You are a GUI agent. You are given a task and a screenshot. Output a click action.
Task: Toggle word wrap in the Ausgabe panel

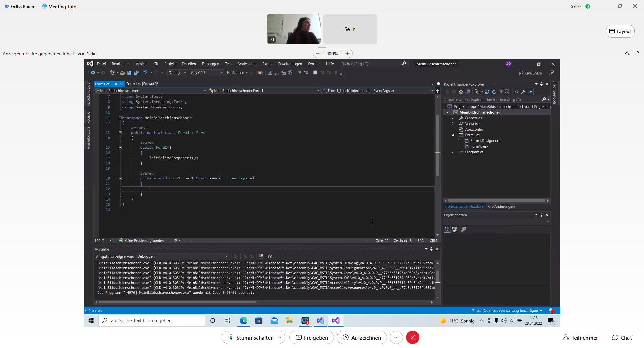coord(270,256)
